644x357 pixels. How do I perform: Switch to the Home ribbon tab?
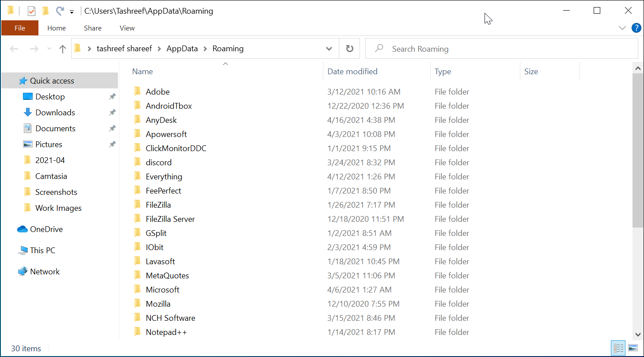(x=57, y=28)
